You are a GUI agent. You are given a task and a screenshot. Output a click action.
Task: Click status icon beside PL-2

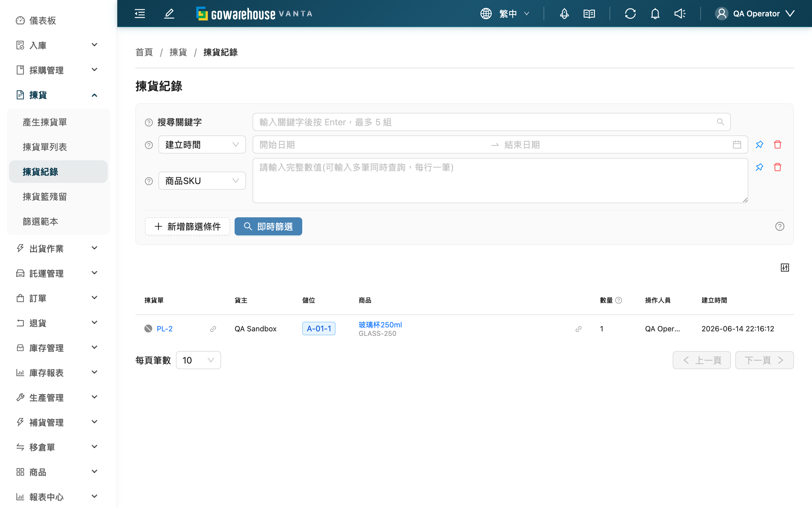click(148, 329)
